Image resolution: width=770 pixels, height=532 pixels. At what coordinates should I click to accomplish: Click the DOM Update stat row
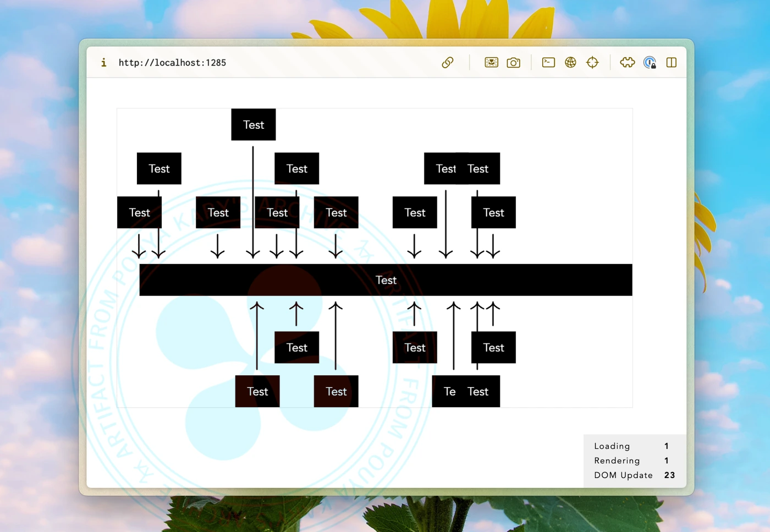pos(630,475)
